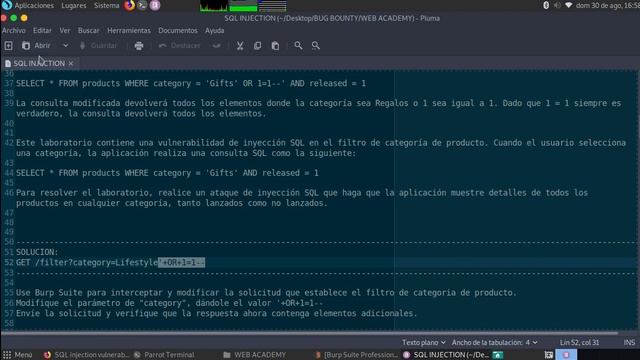This screenshot has width=640, height=360.
Task: Place cursor on line 37 SELECT query
Action: coord(191,83)
